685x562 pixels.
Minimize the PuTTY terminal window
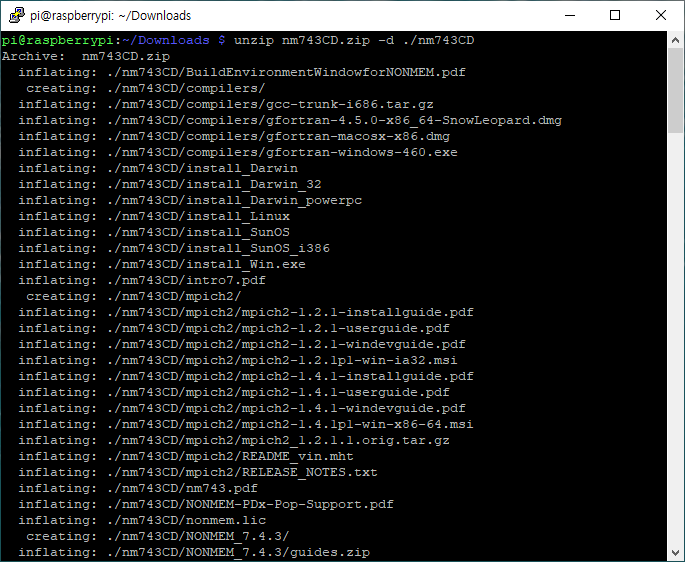coord(570,15)
